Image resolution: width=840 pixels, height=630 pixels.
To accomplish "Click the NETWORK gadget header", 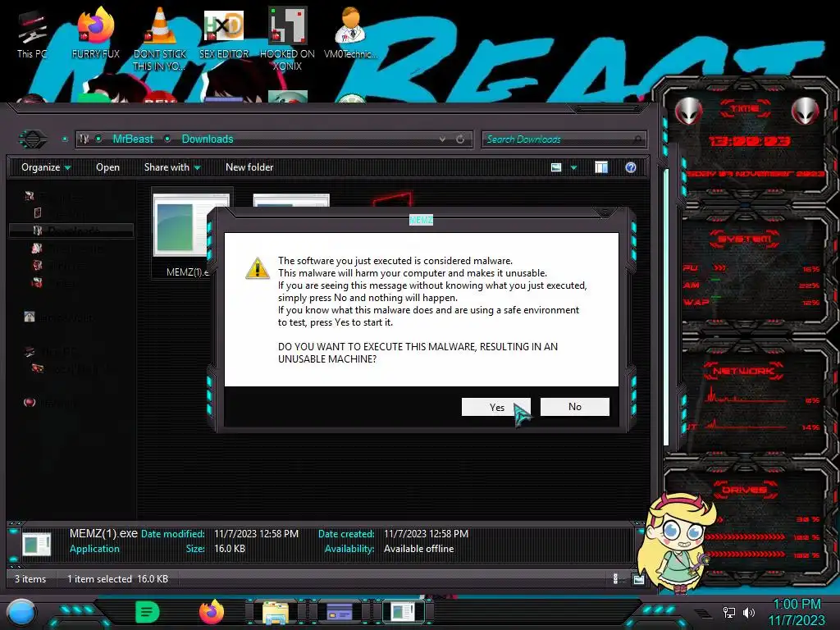I will click(743, 370).
